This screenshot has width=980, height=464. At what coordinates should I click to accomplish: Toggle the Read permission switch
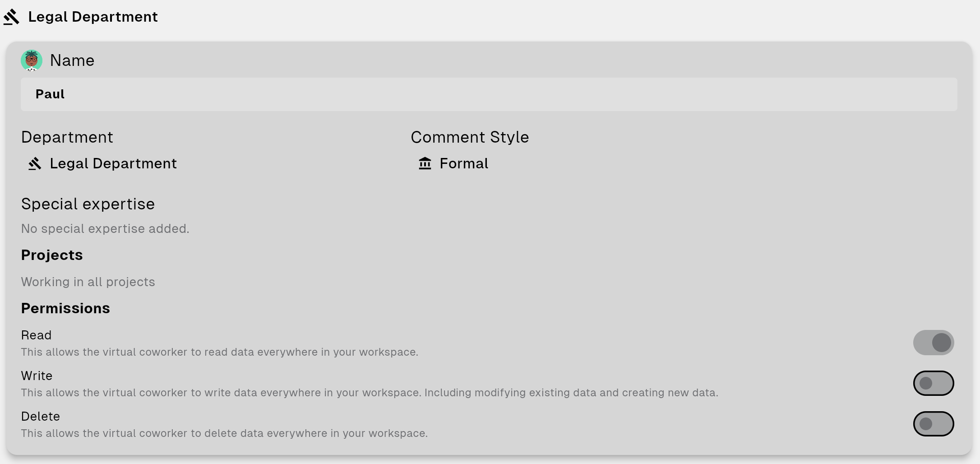pos(933,343)
